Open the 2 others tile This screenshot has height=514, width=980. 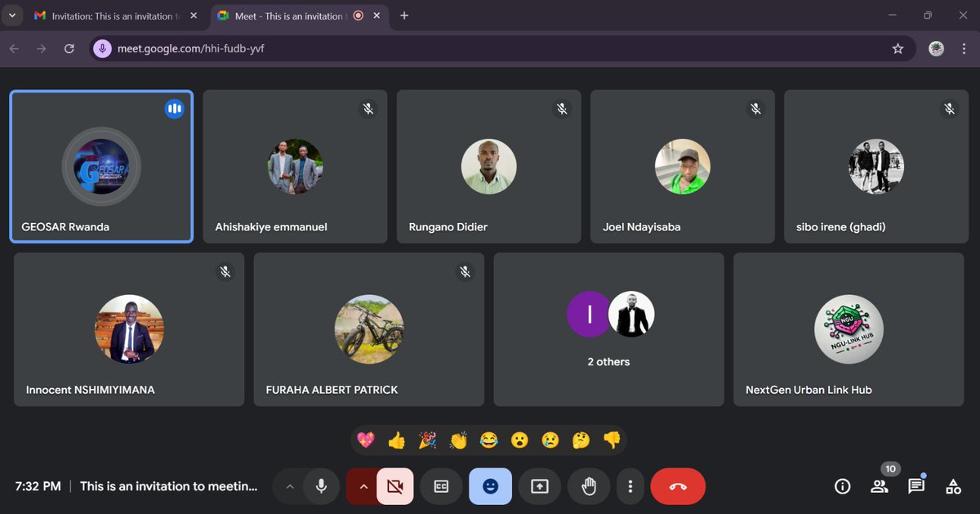click(608, 329)
